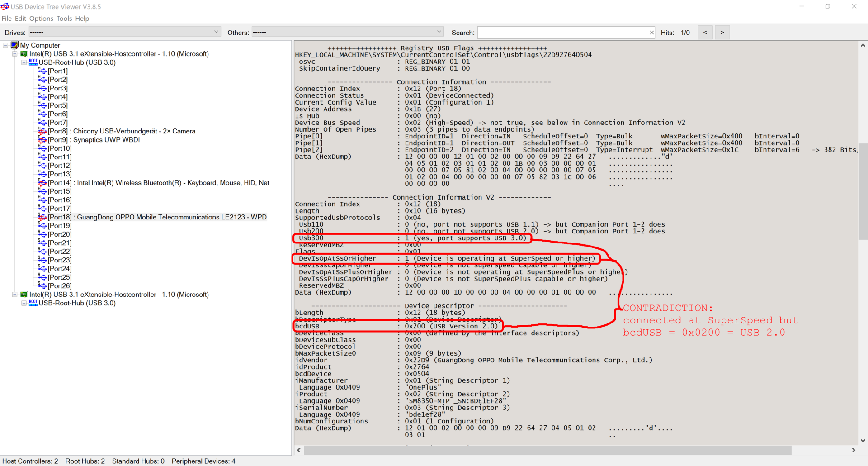Click the My Computer root icon

click(15, 45)
